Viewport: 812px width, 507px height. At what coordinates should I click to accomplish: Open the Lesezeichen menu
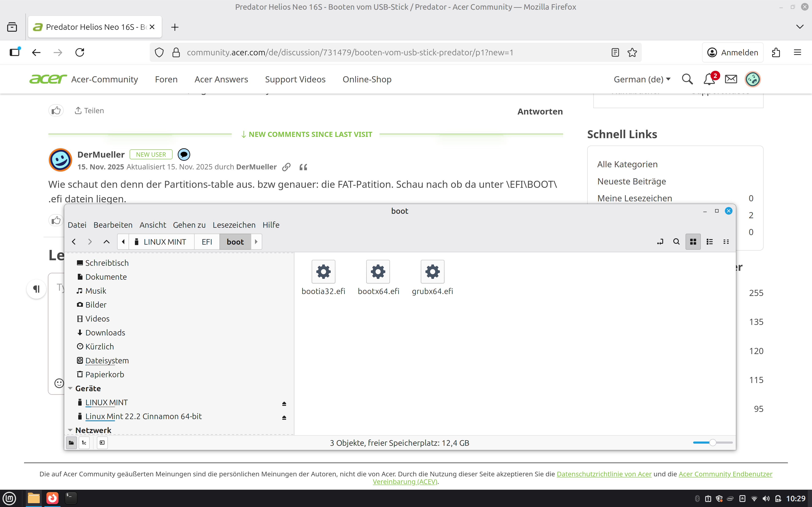tap(234, 225)
